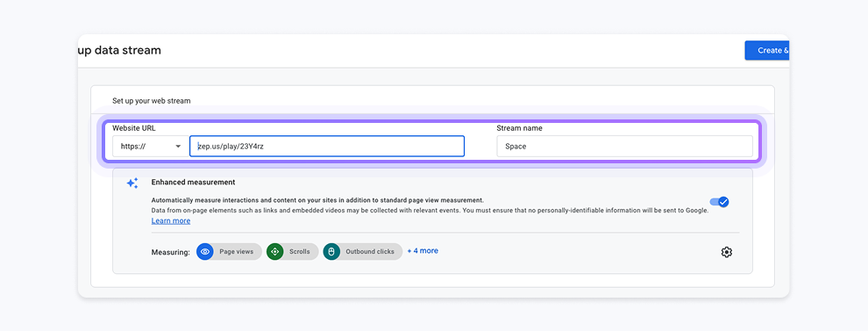The image size is (868, 331).
Task: Click the Stream name label
Action: pos(519,128)
